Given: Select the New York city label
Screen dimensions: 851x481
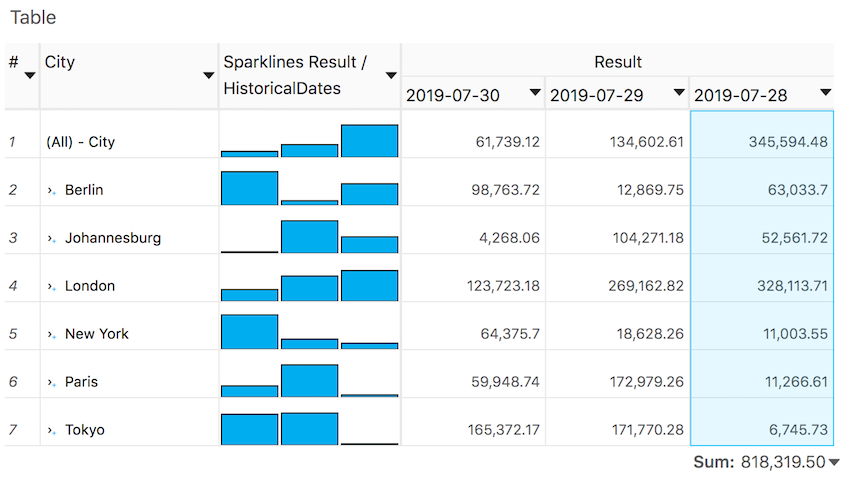Looking at the screenshot, I should coord(97,334).
